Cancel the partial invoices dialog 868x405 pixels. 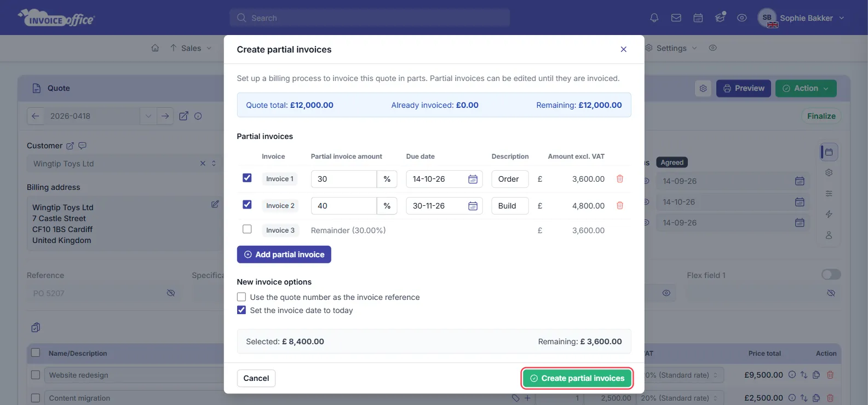(x=256, y=378)
